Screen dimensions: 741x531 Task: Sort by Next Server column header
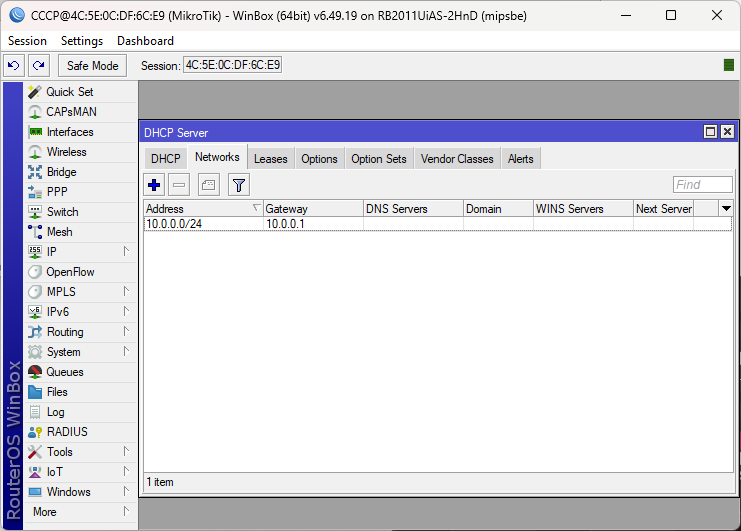click(x=663, y=208)
